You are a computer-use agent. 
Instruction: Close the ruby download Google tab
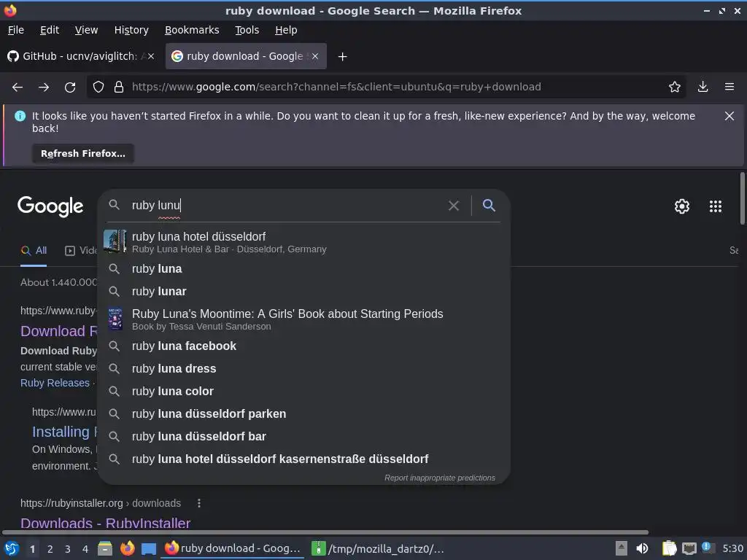click(x=315, y=56)
